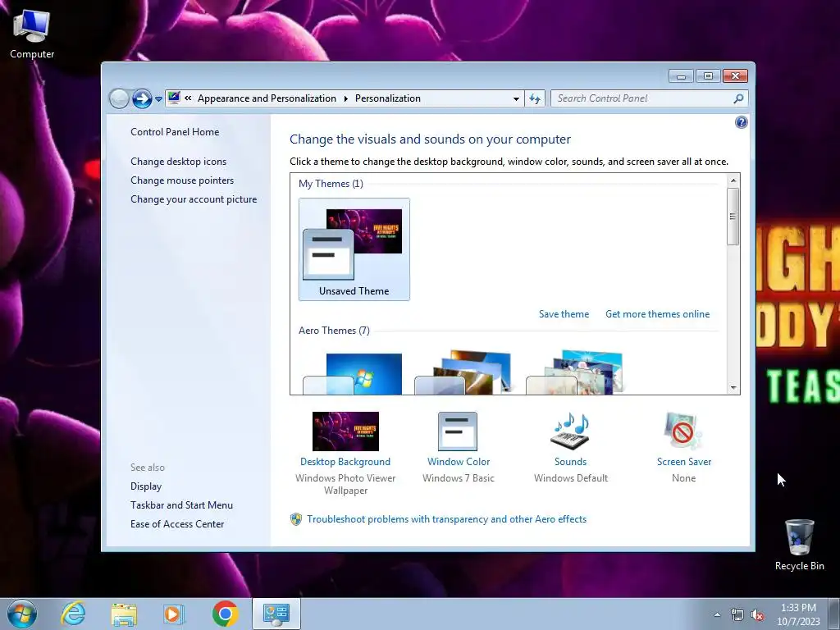840x630 pixels.
Task: Open Screen Saver settings icon
Action: coord(683,431)
